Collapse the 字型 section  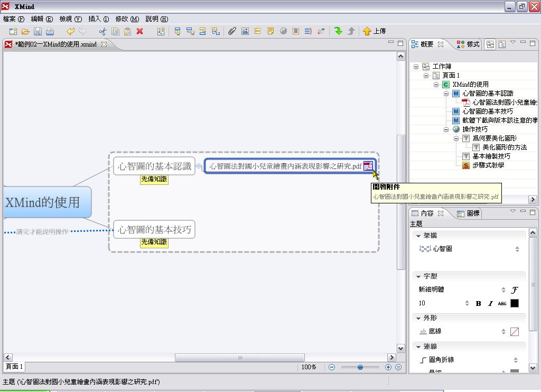pyautogui.click(x=418, y=277)
